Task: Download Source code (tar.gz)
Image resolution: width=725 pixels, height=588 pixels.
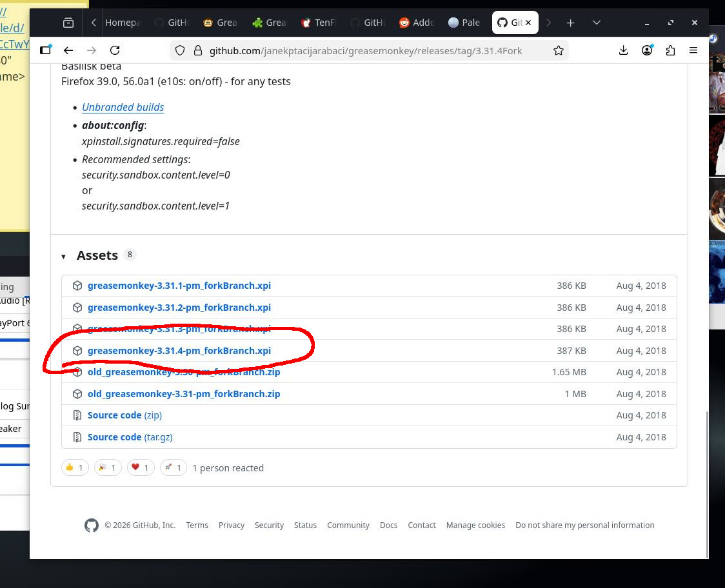Action: [x=130, y=437]
